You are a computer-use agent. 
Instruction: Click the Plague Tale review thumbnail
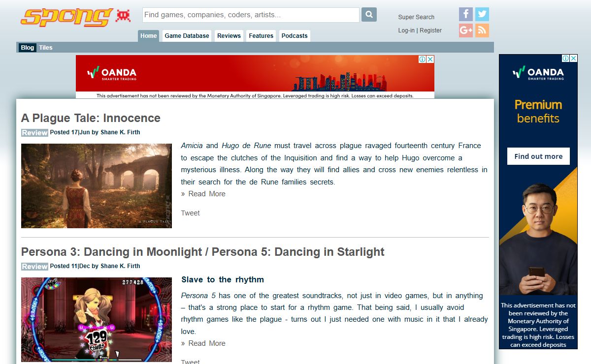click(x=97, y=186)
